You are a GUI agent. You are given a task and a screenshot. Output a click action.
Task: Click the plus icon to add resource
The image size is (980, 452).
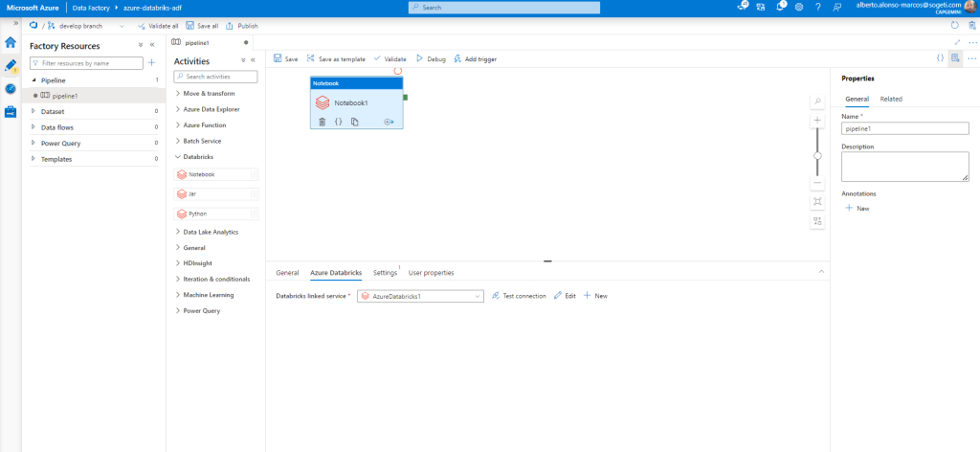[151, 63]
